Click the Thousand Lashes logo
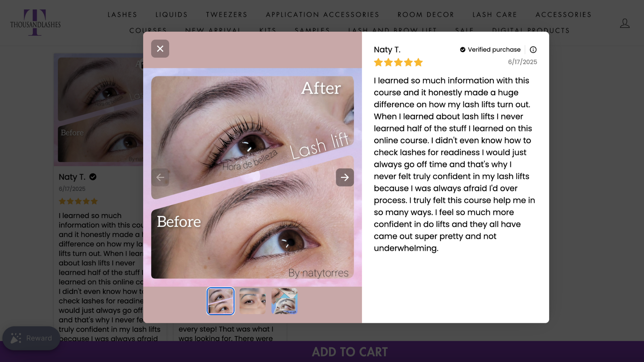Screen dimensions: 644x362 point(35,22)
